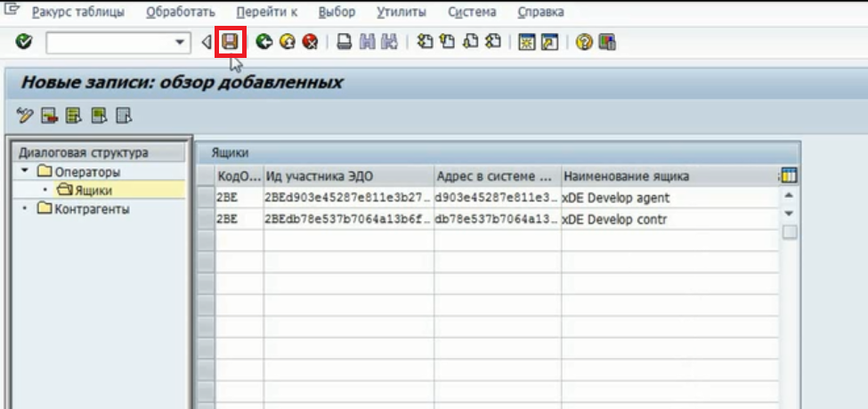The height and width of the screenshot is (409, 868).
Task: Open the Перейти к menu
Action: coord(267,12)
